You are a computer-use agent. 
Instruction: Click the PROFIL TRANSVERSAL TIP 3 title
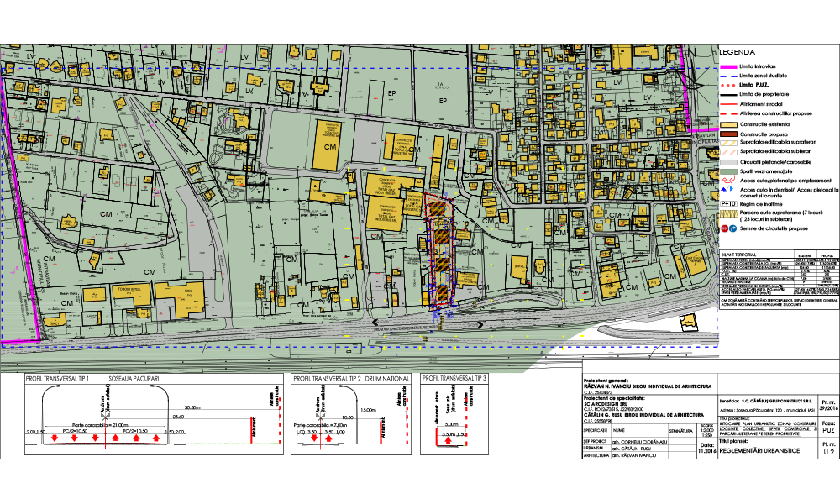click(x=454, y=378)
